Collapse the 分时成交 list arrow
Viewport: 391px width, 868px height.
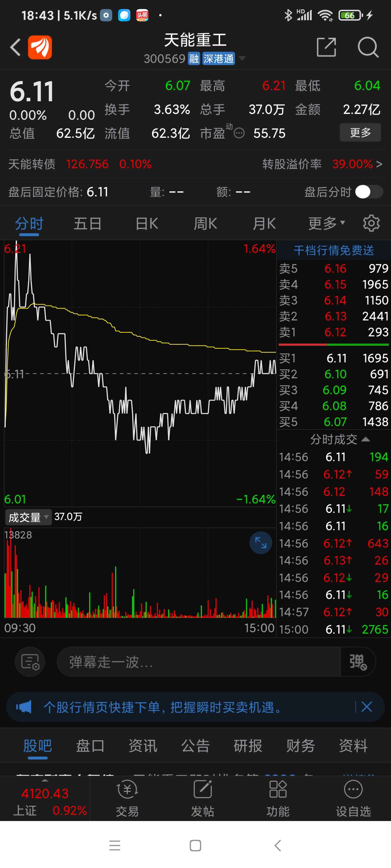click(366, 439)
